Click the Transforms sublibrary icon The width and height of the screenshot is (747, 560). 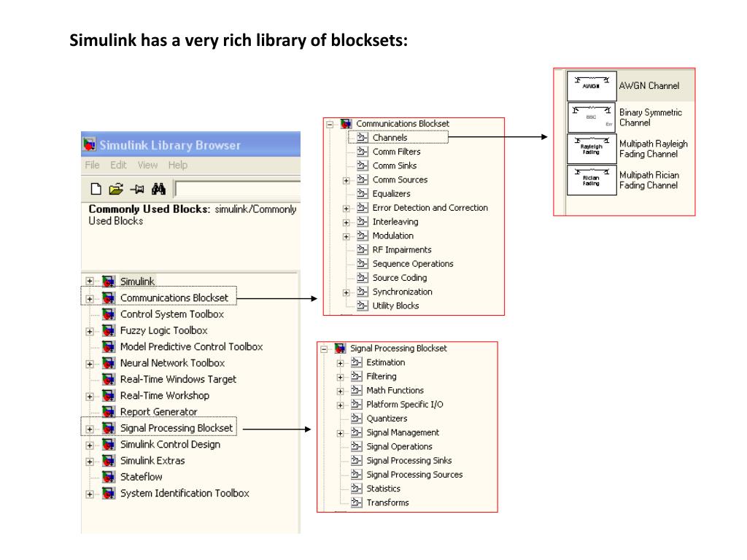[356, 502]
